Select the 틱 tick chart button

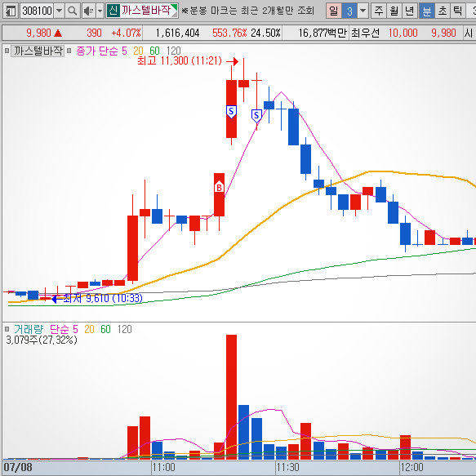(457, 11)
